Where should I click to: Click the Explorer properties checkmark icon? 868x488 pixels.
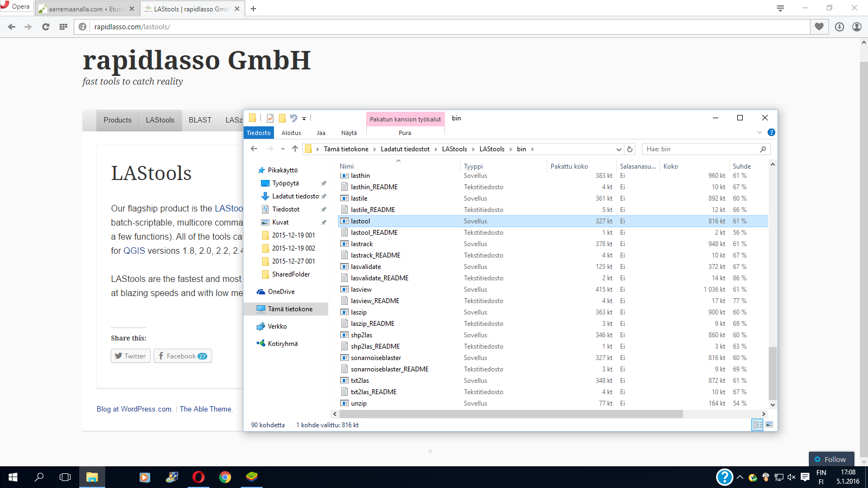click(x=270, y=118)
